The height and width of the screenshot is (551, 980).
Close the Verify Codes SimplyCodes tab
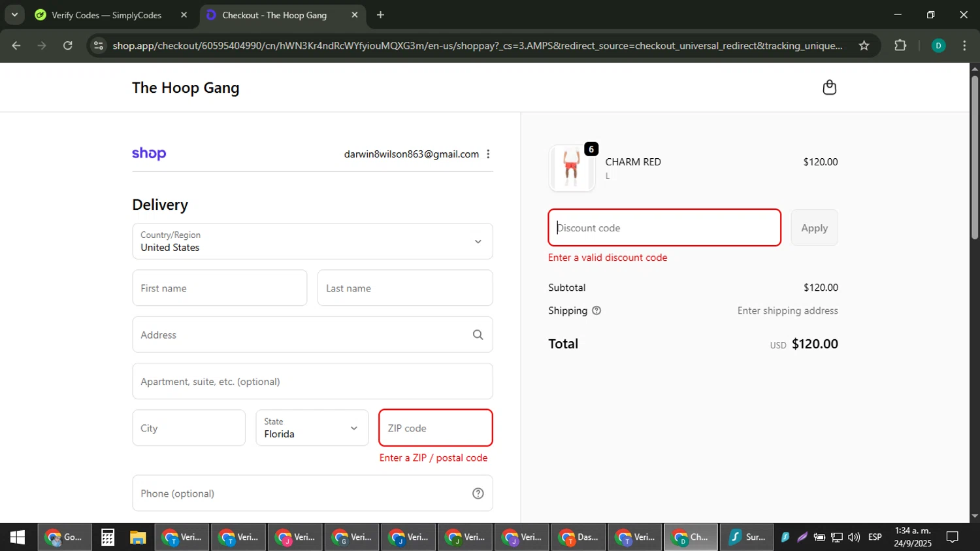(184, 14)
